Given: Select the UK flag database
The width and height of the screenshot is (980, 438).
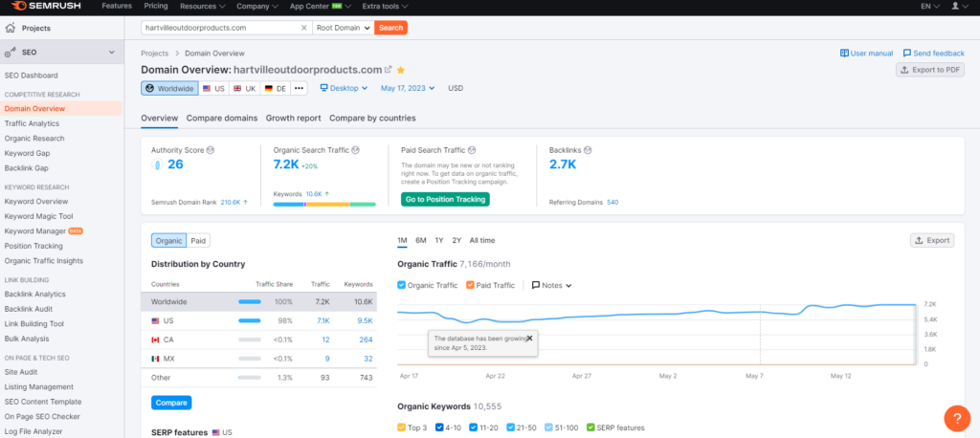Looking at the screenshot, I should pos(244,88).
